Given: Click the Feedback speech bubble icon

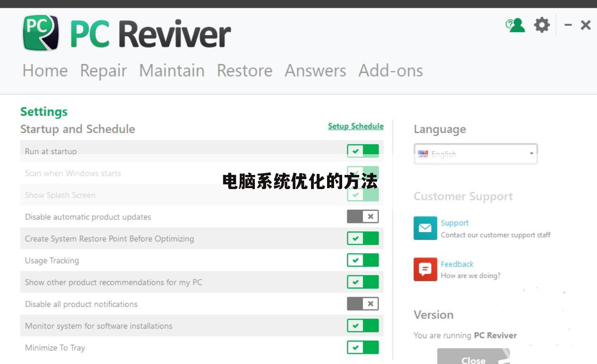Looking at the screenshot, I should pyautogui.click(x=425, y=269).
